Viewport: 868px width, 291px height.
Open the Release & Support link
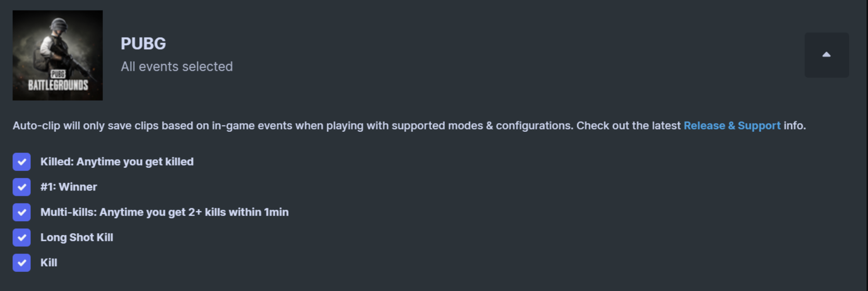[732, 126]
